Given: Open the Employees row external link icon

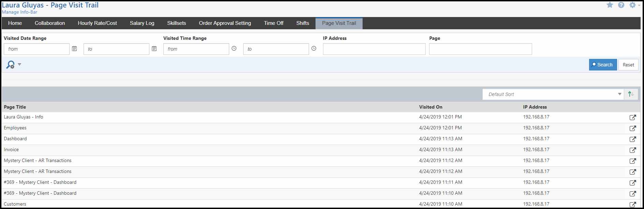Looking at the screenshot, I should (x=632, y=128).
